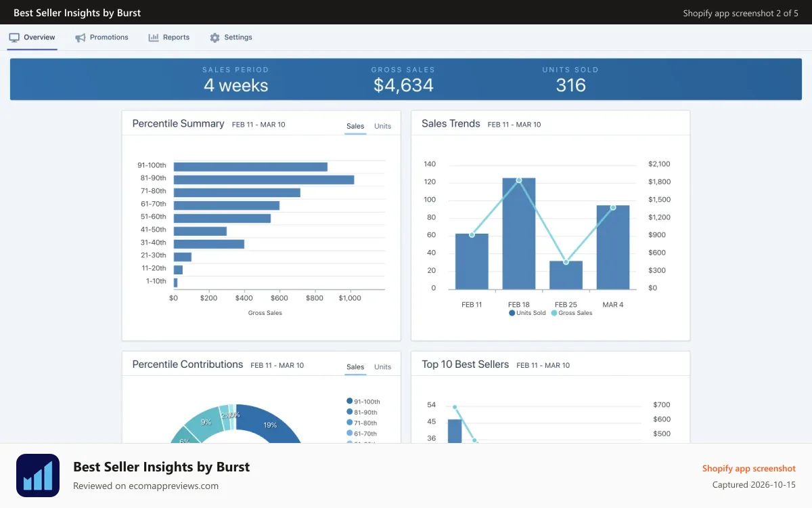The image size is (812, 508).
Task: Click the 81-90th legend swatch
Action: [x=349, y=412]
